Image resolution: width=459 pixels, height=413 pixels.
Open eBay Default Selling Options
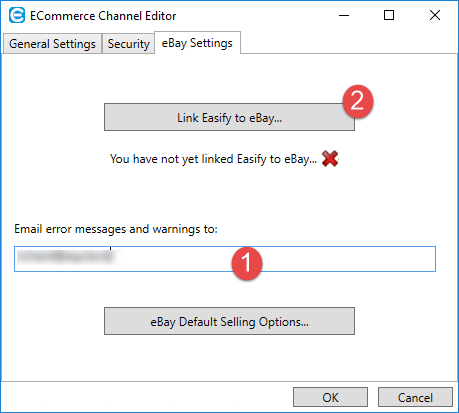[x=229, y=321]
